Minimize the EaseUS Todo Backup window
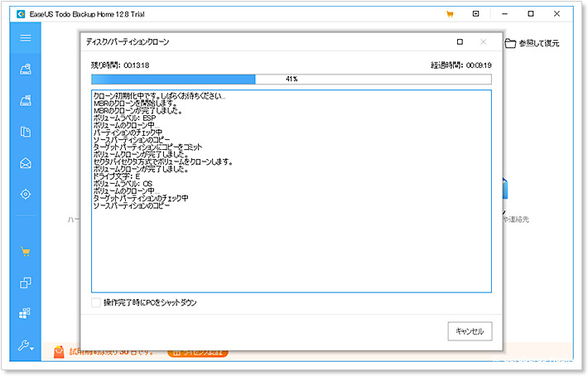Image resolution: width=588 pixels, height=376 pixels. (x=504, y=14)
